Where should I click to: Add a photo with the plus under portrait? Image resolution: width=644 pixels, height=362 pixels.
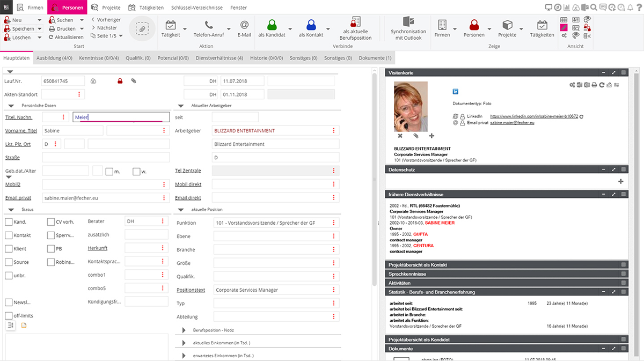431,136
